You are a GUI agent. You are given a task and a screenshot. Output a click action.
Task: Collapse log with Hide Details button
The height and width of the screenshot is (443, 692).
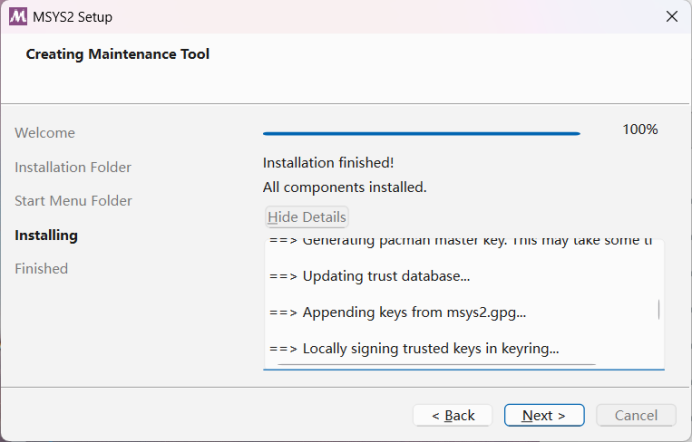pyautogui.click(x=307, y=217)
